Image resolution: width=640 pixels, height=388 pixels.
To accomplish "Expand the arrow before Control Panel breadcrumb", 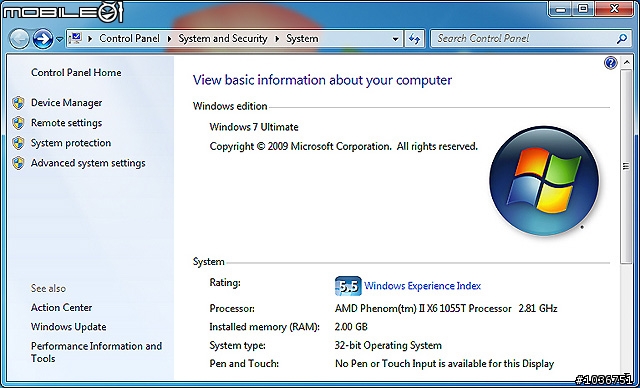I will [x=90, y=39].
